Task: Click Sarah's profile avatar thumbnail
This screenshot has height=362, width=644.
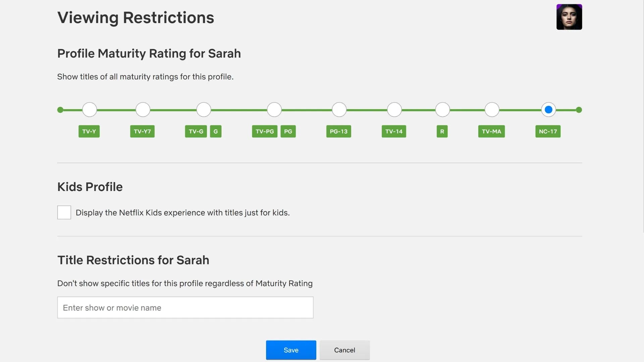Action: [569, 17]
